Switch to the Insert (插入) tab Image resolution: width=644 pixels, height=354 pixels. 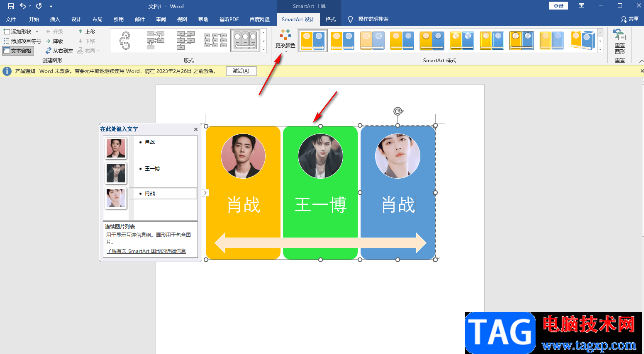click(55, 19)
